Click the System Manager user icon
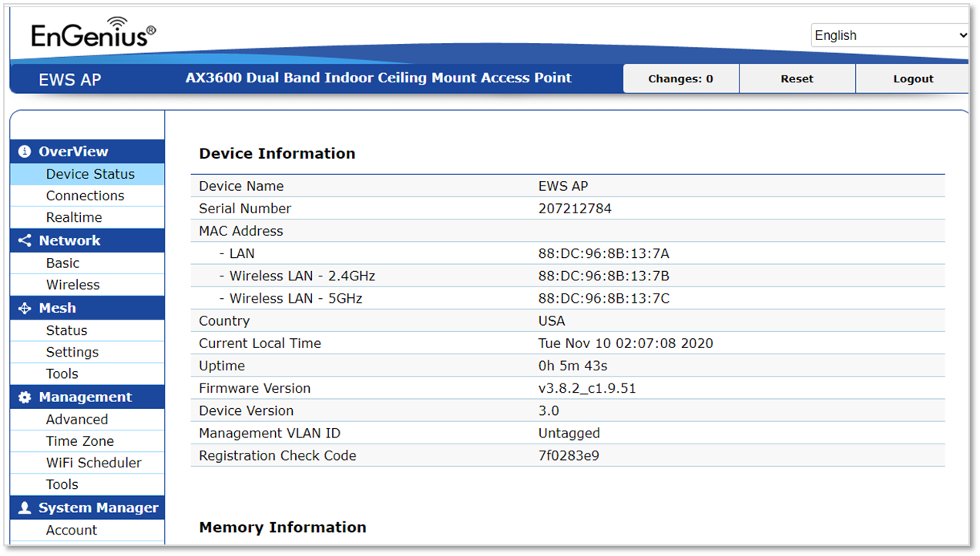This screenshot has height=556, width=980. (25, 508)
